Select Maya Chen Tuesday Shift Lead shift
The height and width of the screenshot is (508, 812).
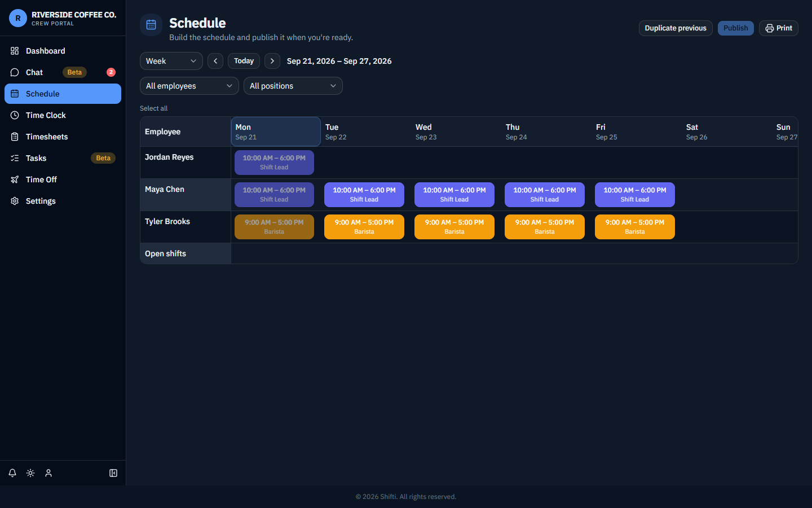coord(364,195)
